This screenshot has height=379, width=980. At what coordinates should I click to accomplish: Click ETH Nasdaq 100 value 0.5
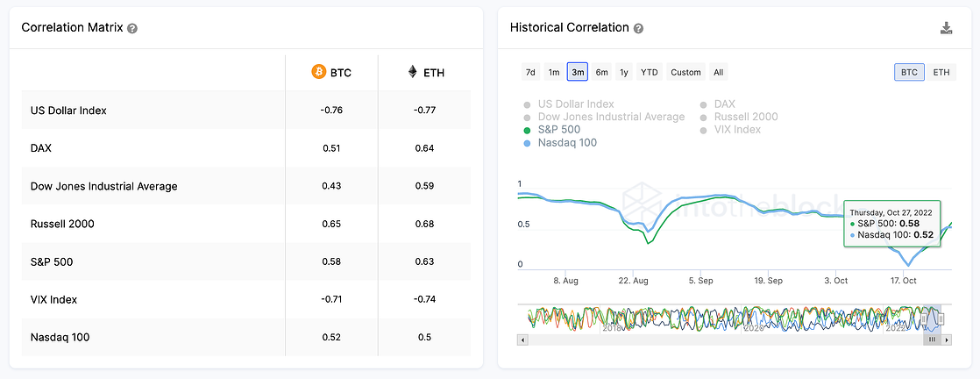click(424, 337)
